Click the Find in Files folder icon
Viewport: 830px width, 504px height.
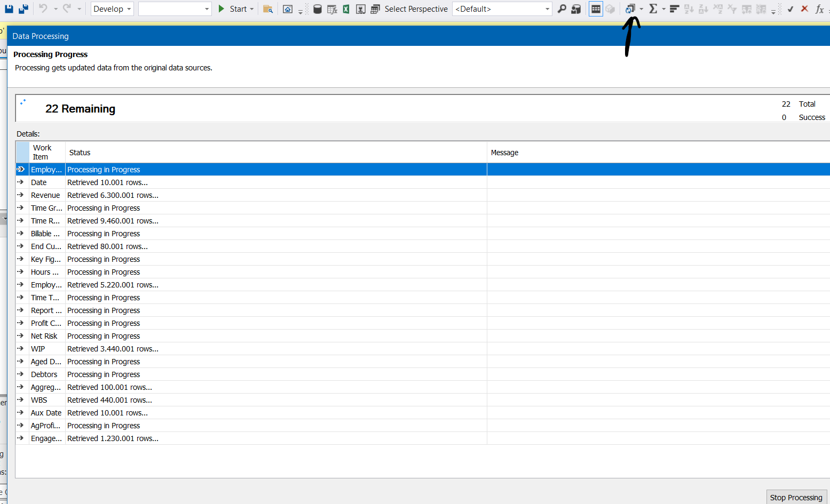click(x=268, y=9)
